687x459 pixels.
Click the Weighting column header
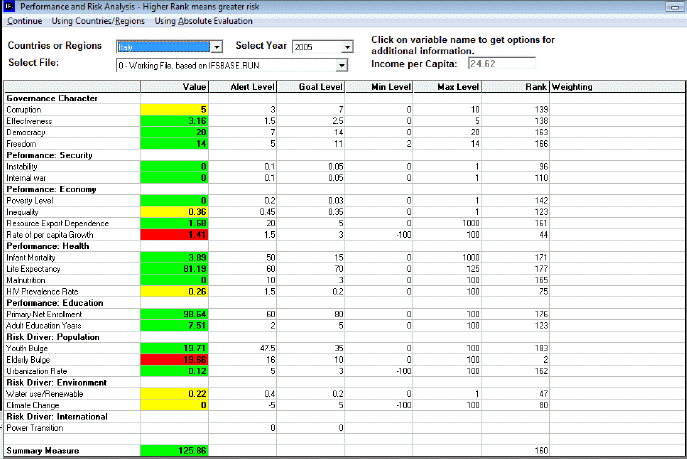pyautogui.click(x=573, y=87)
